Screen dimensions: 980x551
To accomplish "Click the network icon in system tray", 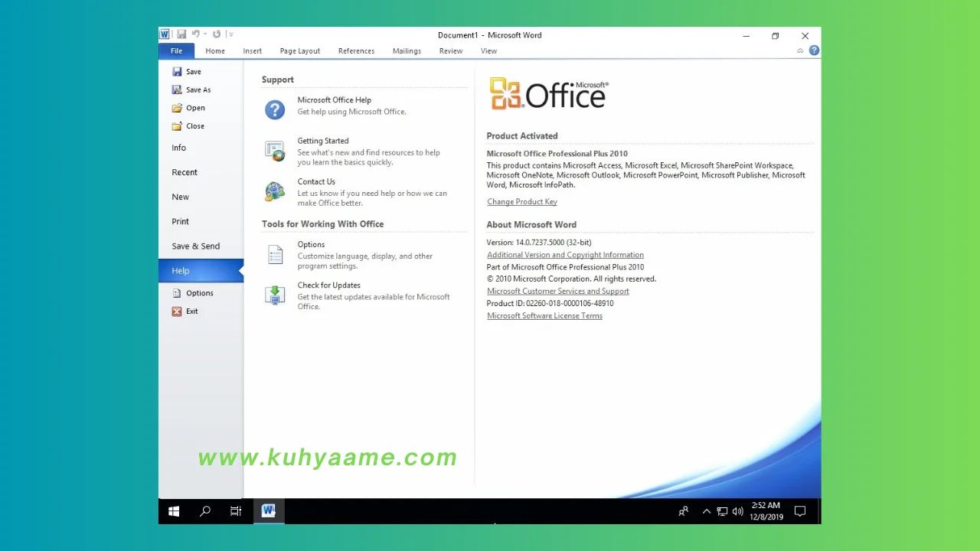I will point(722,511).
